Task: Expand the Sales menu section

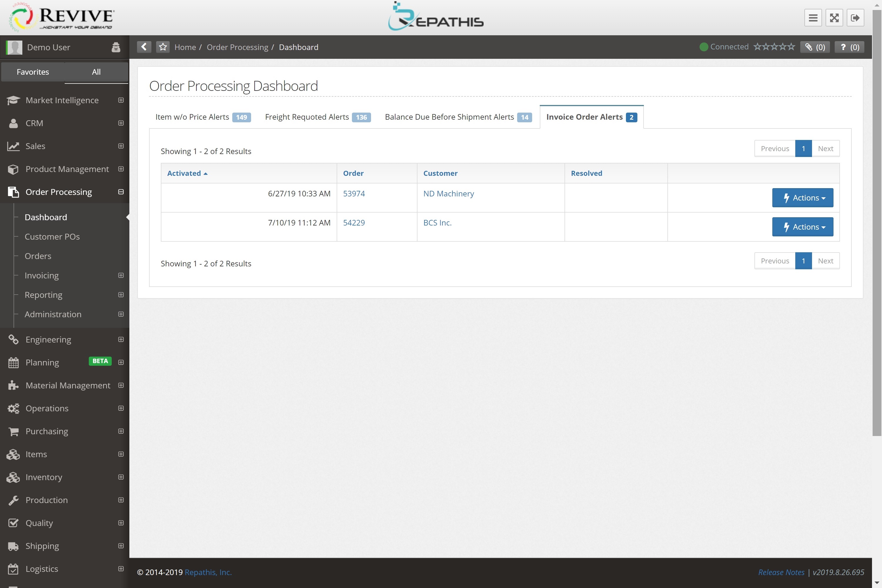Action: (x=121, y=146)
